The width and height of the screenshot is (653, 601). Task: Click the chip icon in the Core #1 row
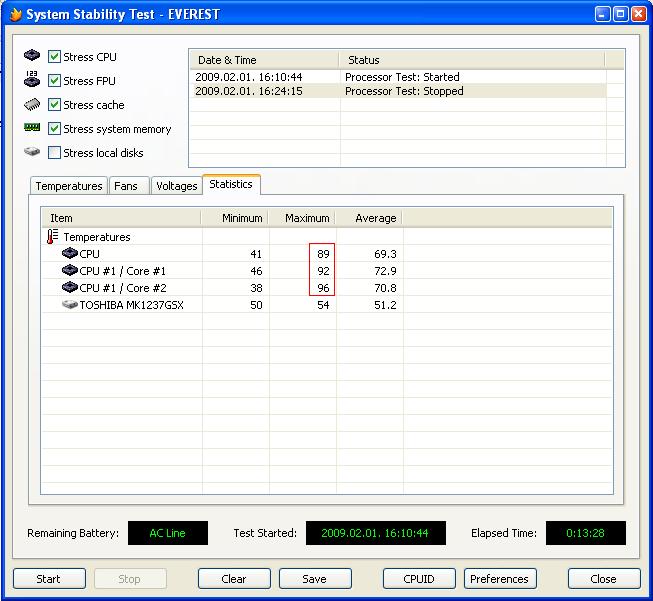70,270
